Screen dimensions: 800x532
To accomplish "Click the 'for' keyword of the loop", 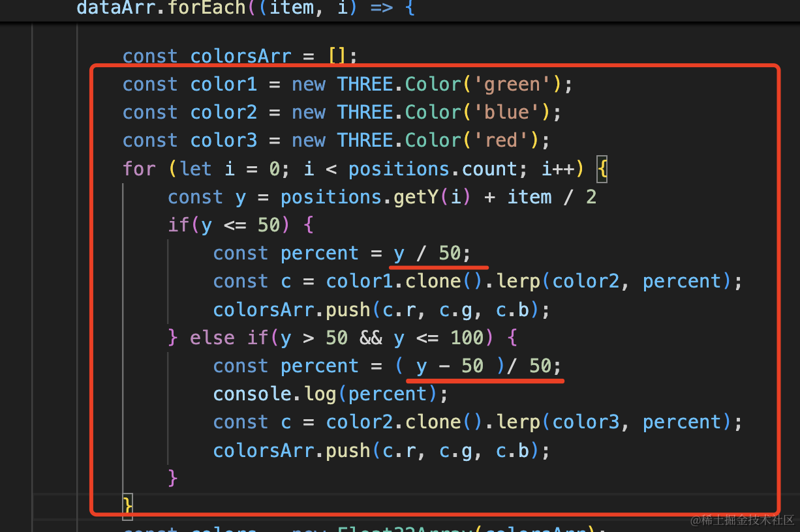I will pos(140,169).
